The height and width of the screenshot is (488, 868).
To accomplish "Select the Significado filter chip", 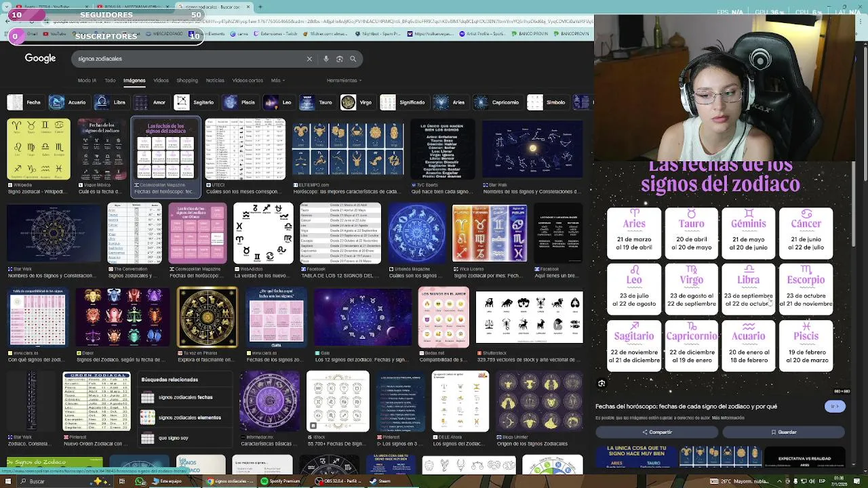I will [x=403, y=102].
